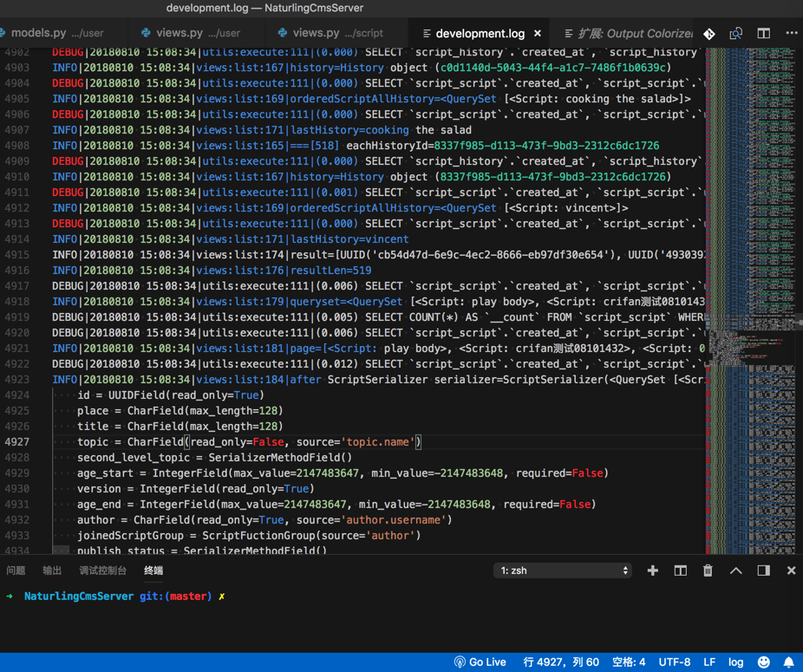Click second_level_topic SerializerMethodField line
The image size is (803, 672).
coord(214,457)
